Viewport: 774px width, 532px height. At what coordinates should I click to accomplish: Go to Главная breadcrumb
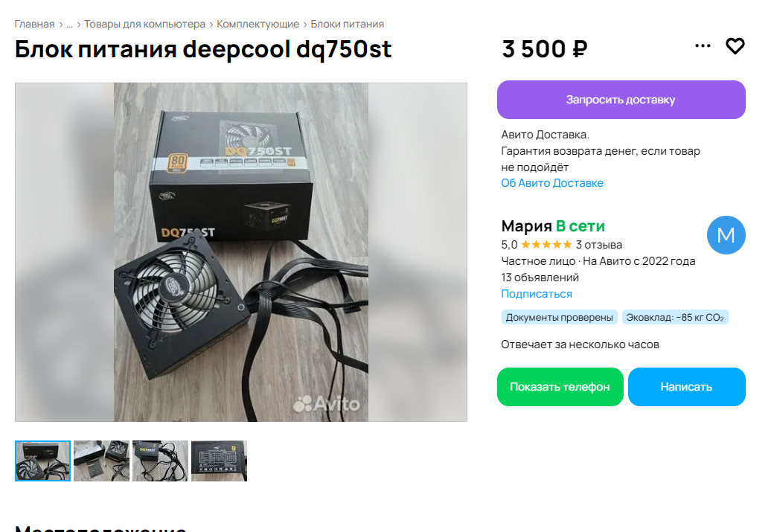34,24
